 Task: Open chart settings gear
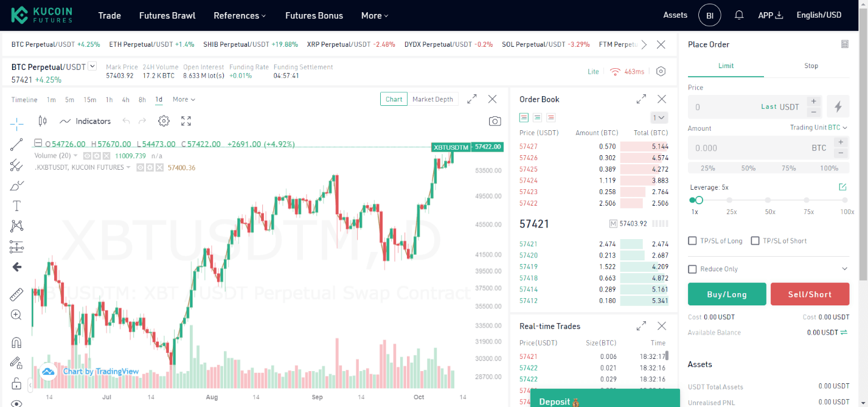(x=164, y=121)
